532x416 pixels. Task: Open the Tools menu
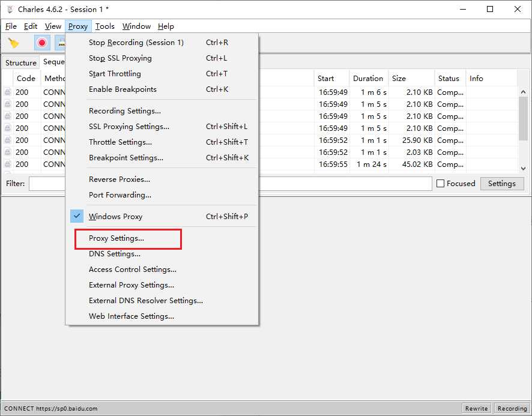point(105,26)
